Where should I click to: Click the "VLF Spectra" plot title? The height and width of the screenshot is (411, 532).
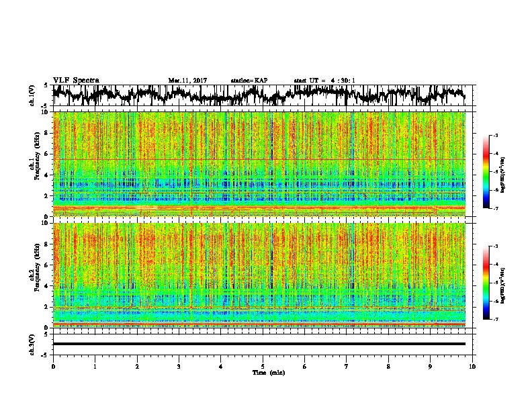point(76,81)
